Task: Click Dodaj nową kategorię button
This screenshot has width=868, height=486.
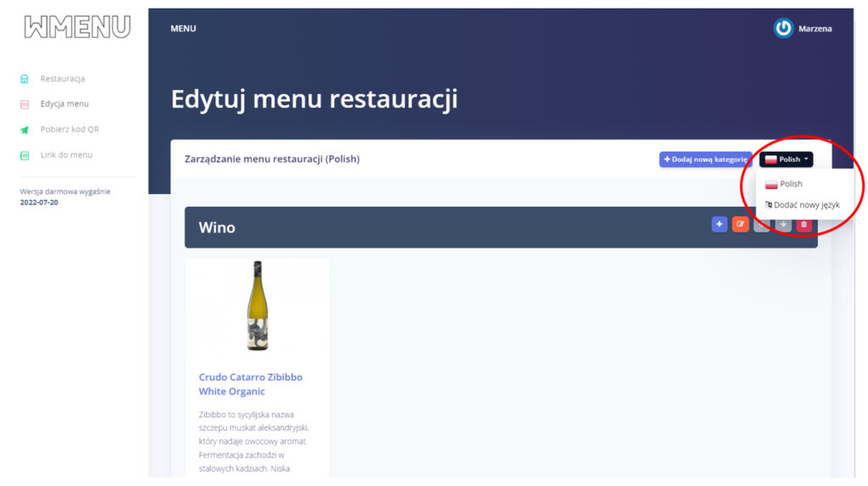Action: tap(705, 159)
